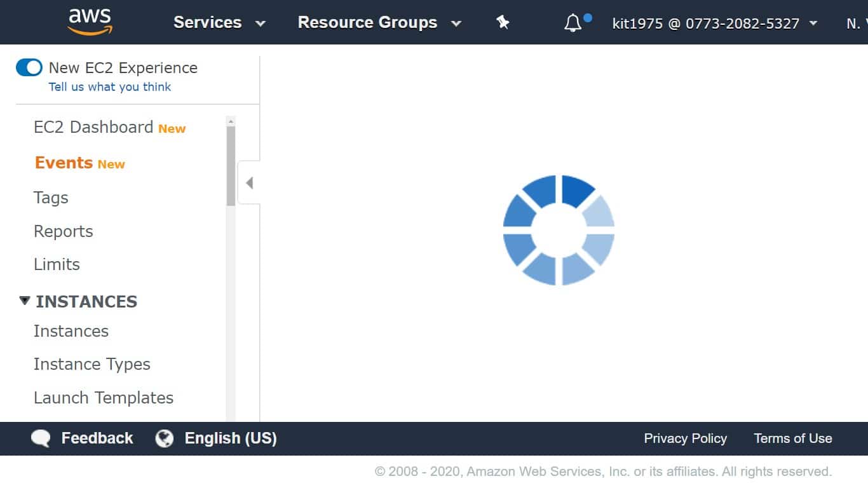This screenshot has height=488, width=868.
Task: Click the sidebar scroll-up arrow
Action: [231, 121]
